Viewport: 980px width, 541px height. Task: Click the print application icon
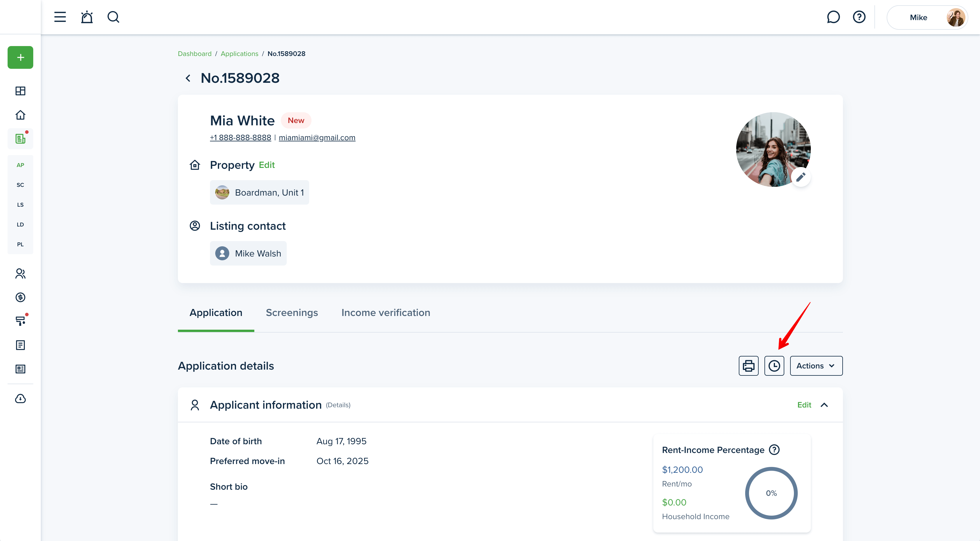pyautogui.click(x=748, y=366)
